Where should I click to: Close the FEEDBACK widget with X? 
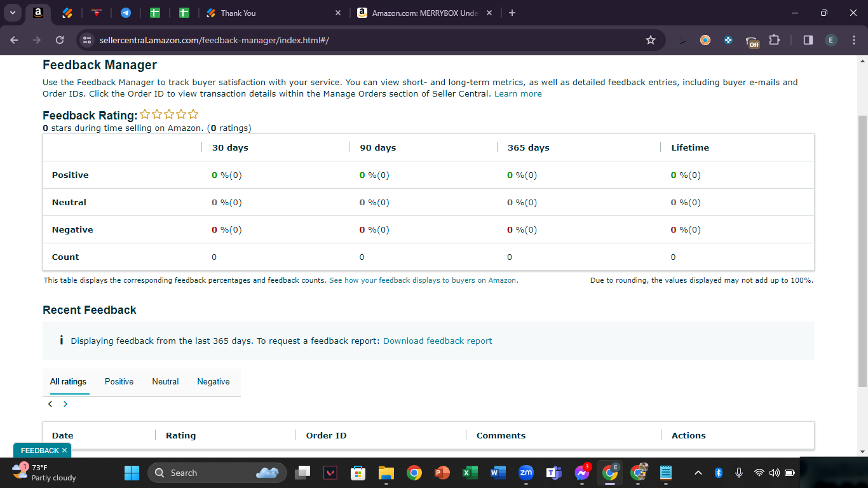coord(64,451)
